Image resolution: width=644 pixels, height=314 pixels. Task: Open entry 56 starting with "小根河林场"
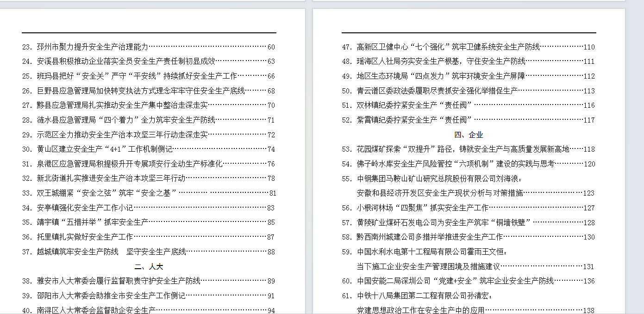coord(469,208)
